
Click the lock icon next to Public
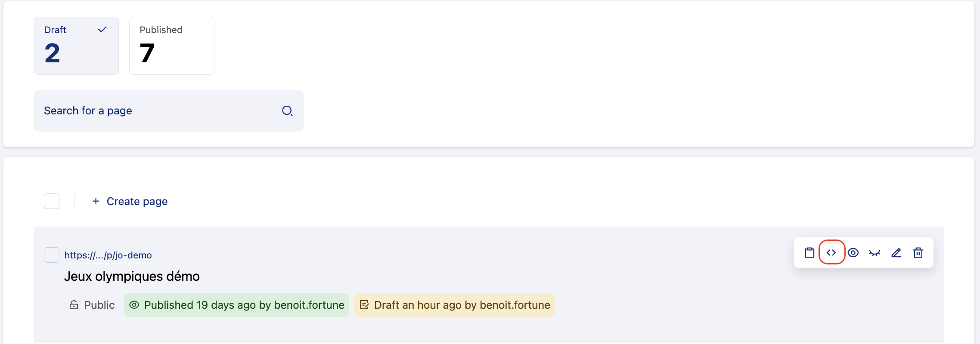(74, 305)
